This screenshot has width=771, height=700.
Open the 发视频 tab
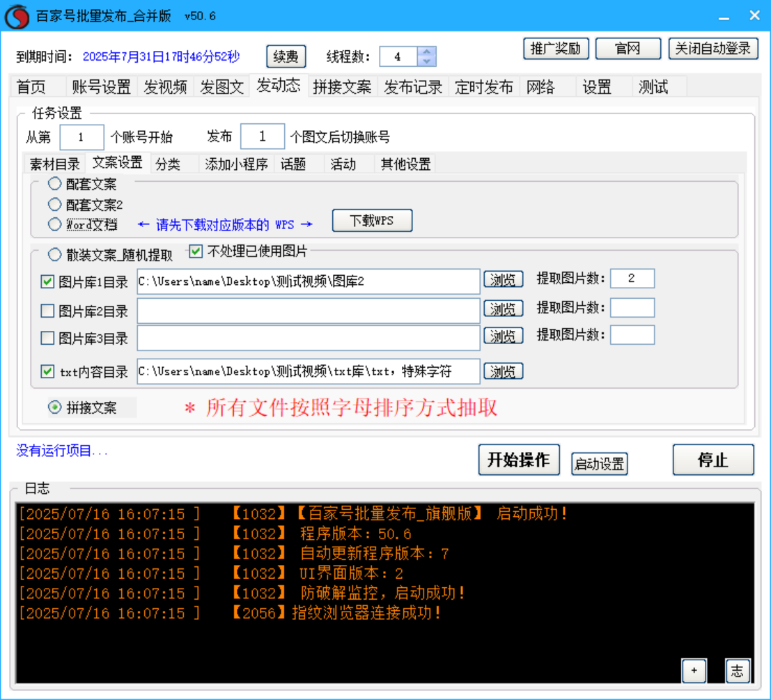[x=165, y=87]
